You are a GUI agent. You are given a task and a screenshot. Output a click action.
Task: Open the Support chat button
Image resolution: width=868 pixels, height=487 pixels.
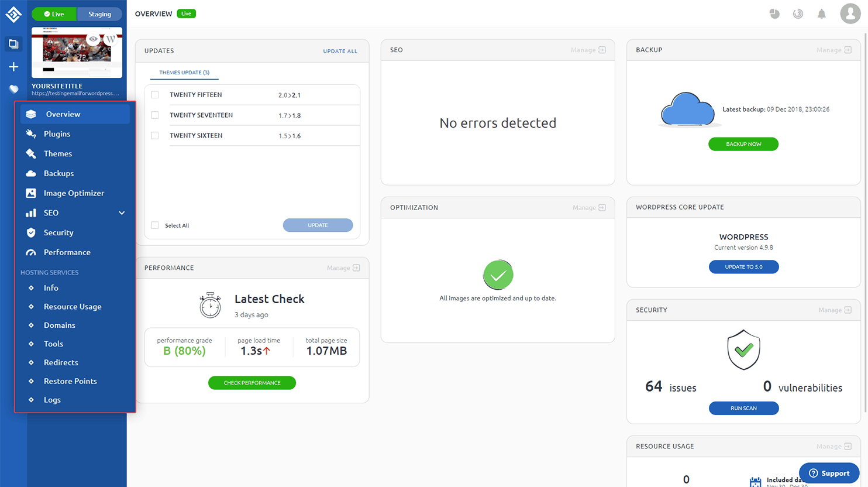829,473
